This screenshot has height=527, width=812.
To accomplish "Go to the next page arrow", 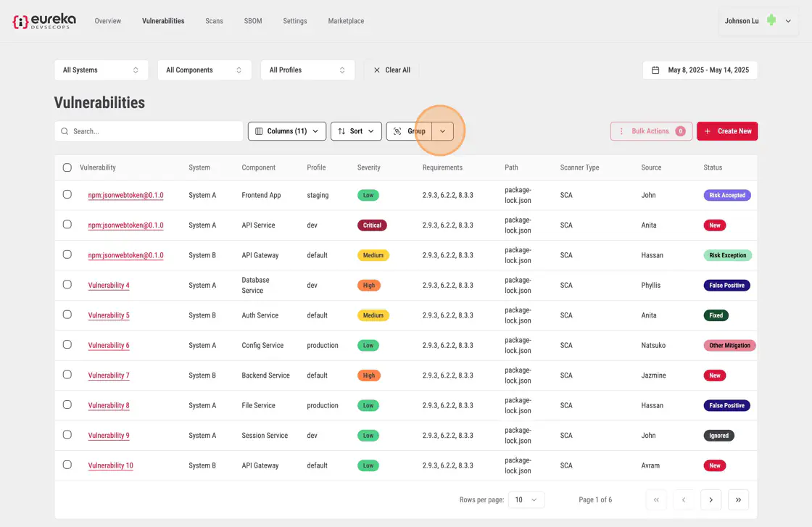I will coord(710,499).
